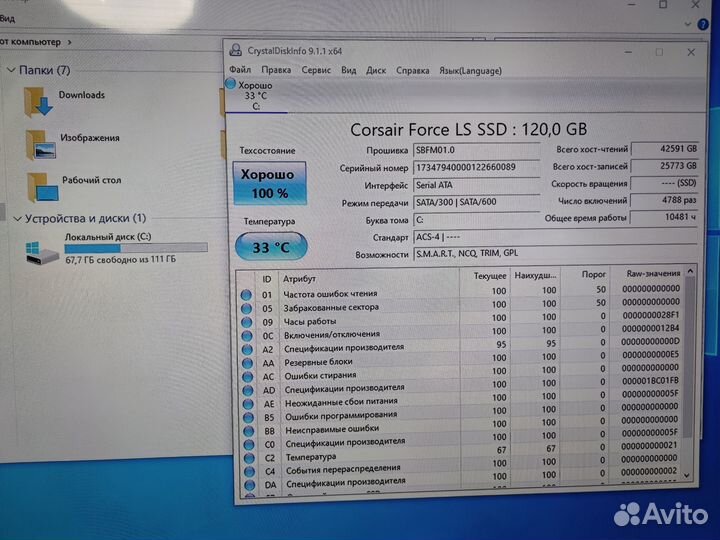This screenshot has height=540, width=720.
Task: Click the Изображения folder icon in Explorer
Action: (41, 145)
